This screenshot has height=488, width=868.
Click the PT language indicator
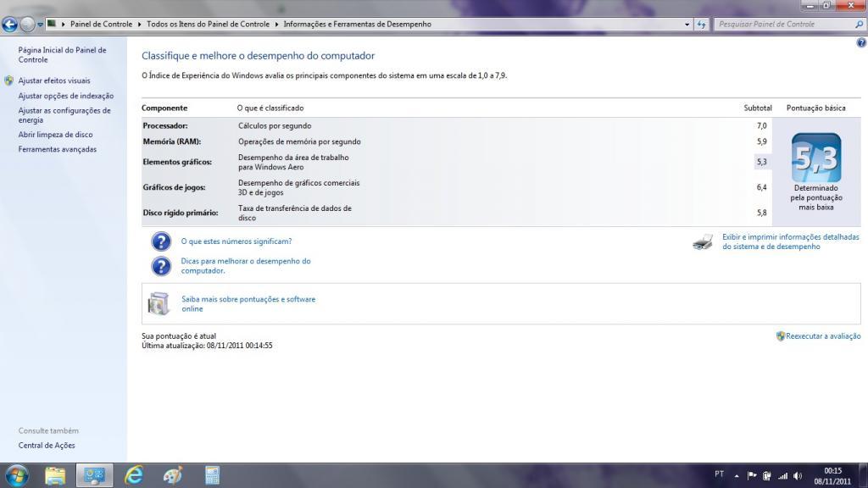[719, 474]
